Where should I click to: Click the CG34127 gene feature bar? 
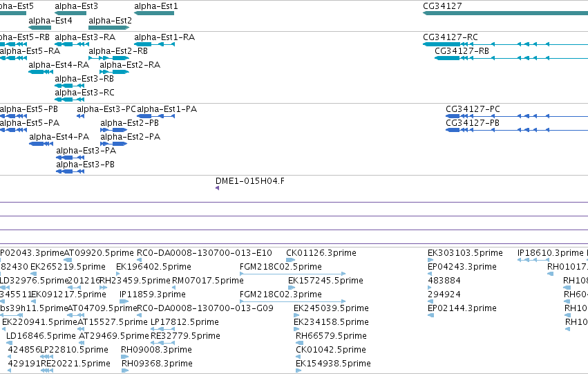coord(505,13)
